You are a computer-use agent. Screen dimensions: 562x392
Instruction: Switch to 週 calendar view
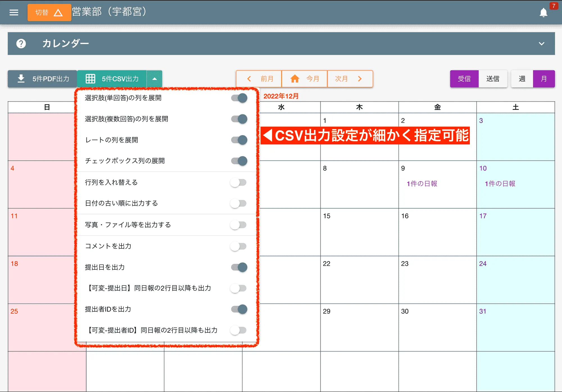tap(522, 79)
